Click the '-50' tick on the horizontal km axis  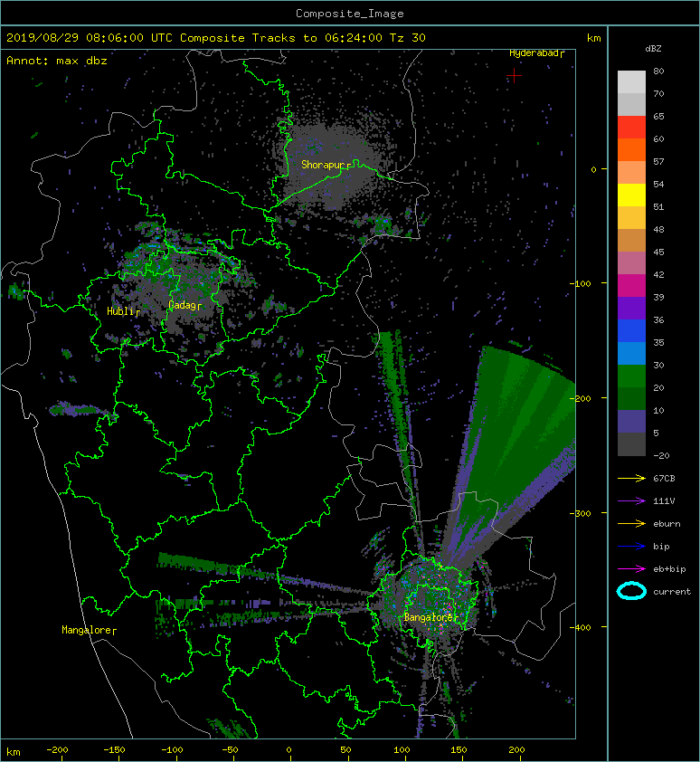(x=230, y=750)
